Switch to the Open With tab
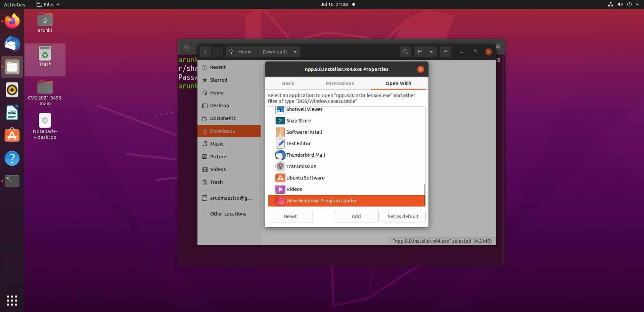644x312 pixels. tap(398, 83)
